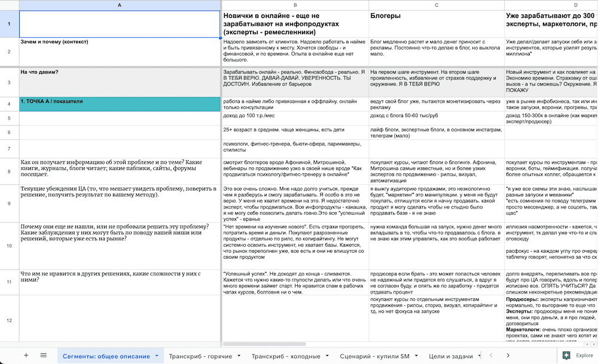Viewport: 598px width, 364px height.
Task: Select row 3 header
Action: [9, 82]
